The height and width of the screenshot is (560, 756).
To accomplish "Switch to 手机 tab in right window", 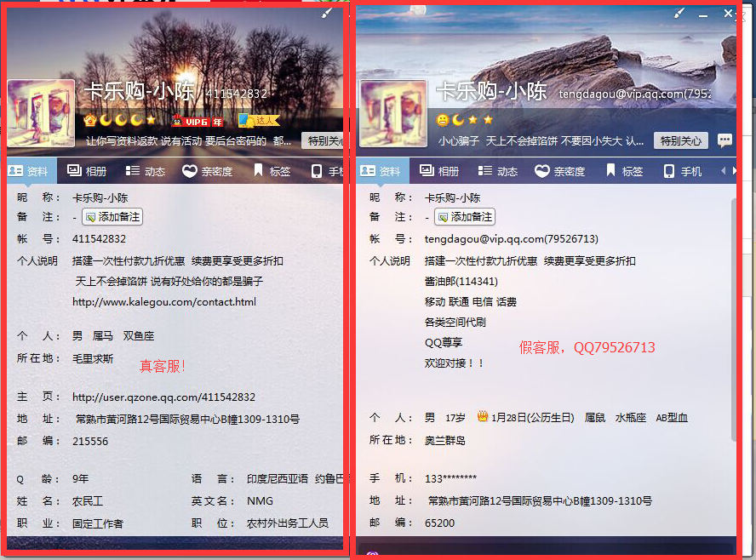I will click(x=683, y=171).
